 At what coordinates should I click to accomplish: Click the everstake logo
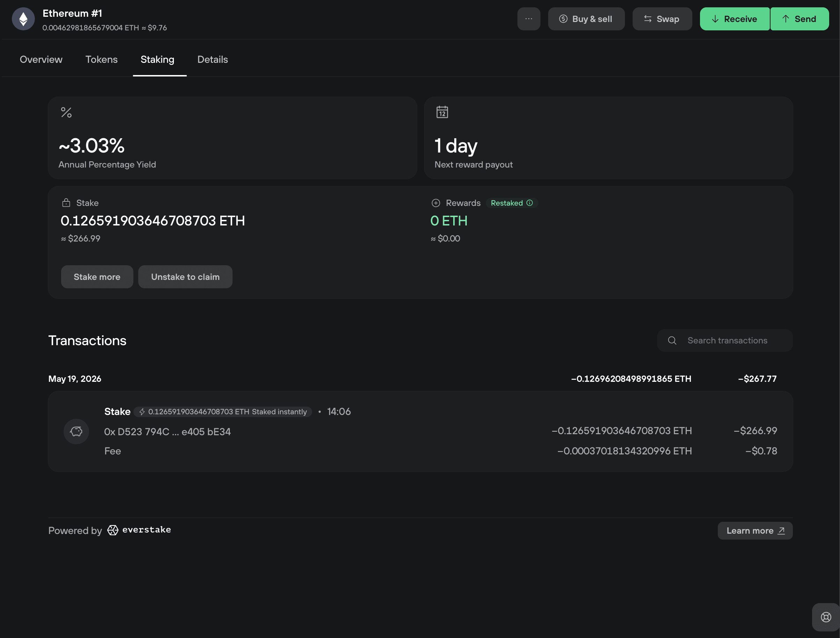click(139, 530)
